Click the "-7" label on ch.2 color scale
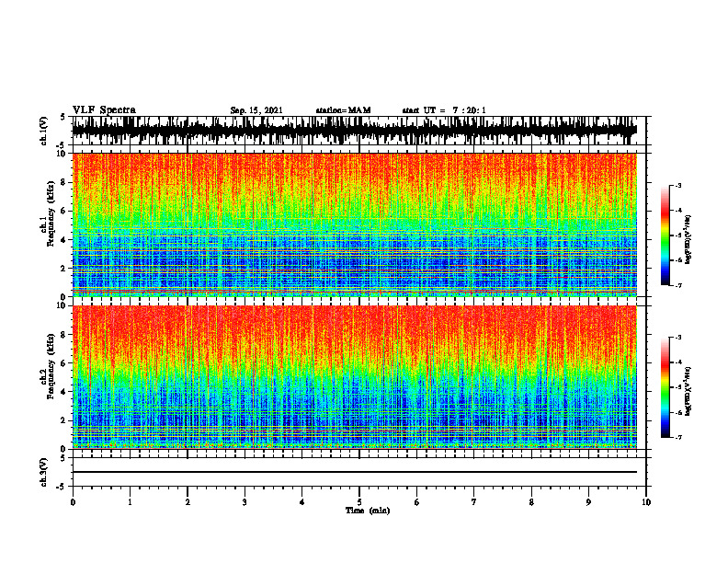Screen dimensions: 728x563 click(678, 437)
